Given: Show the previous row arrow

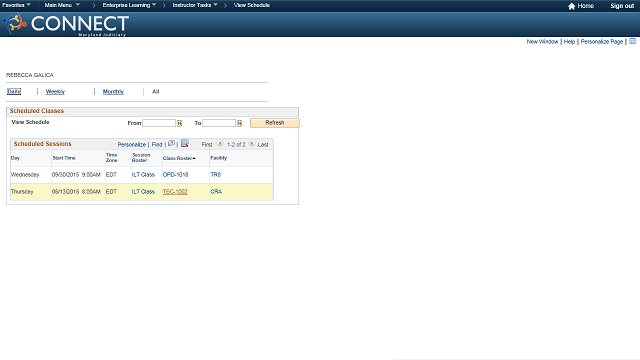Looking at the screenshot, I should [220, 144].
